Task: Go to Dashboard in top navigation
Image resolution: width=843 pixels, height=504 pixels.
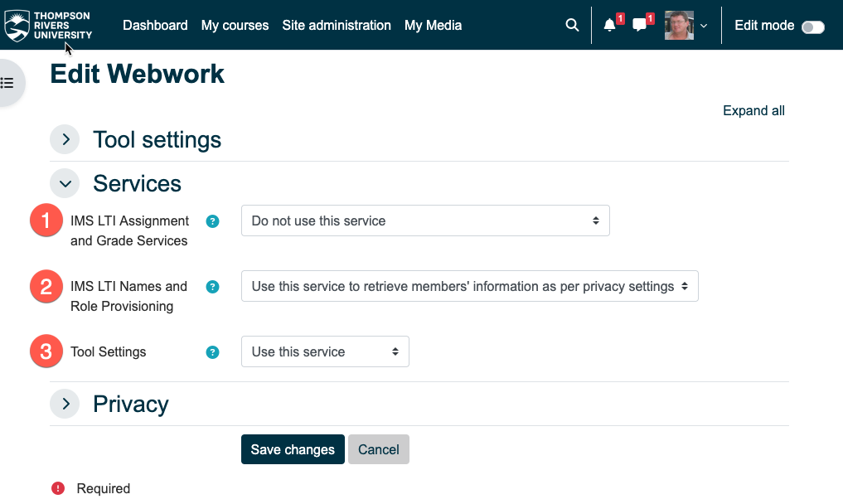Action: pos(155,25)
